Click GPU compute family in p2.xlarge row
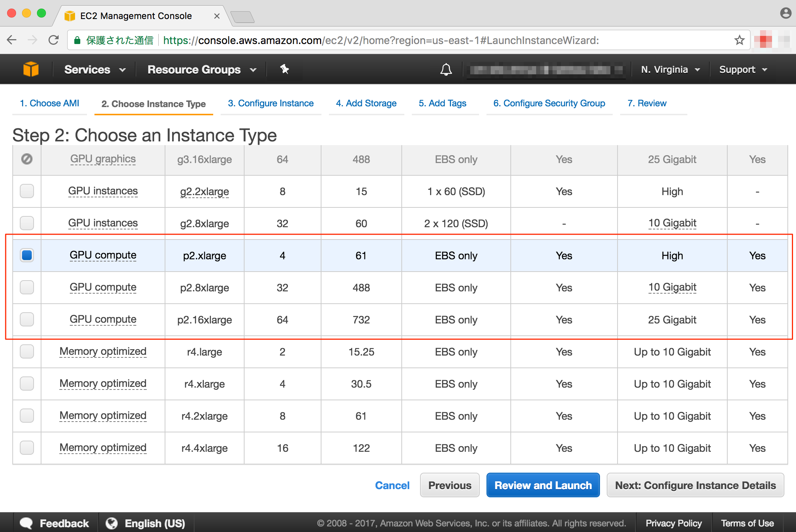 pos(103,255)
